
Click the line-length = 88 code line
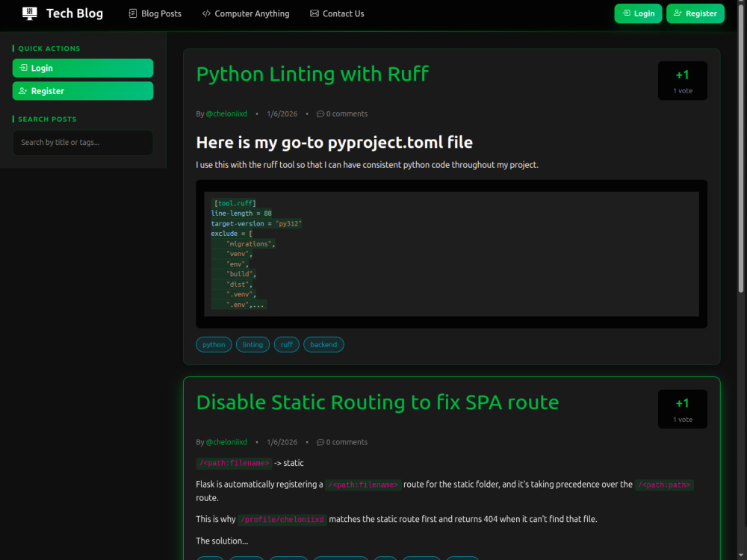(x=241, y=214)
